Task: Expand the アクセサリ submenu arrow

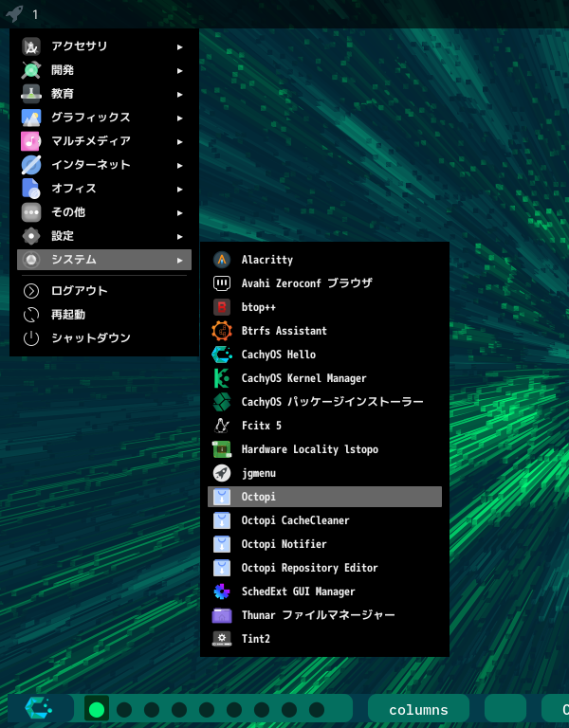Action: [179, 46]
